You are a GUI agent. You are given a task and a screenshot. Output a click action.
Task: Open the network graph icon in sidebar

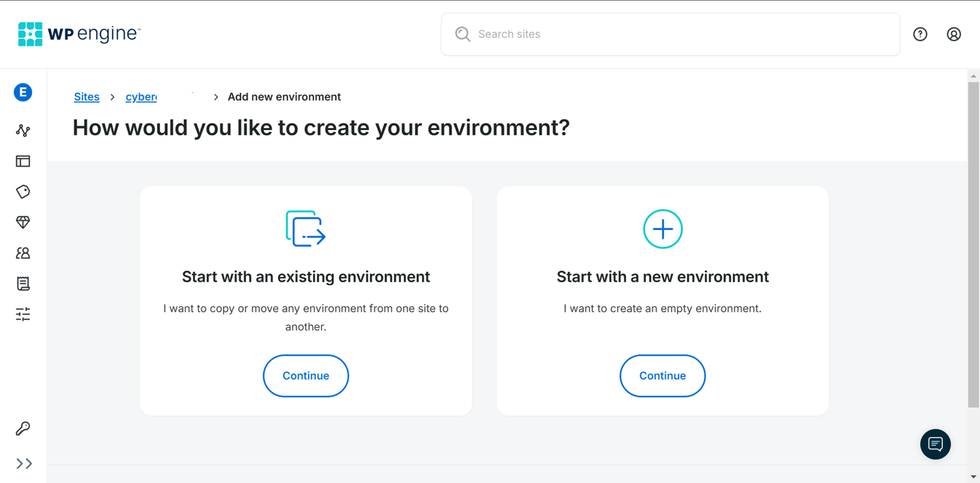coord(23,130)
